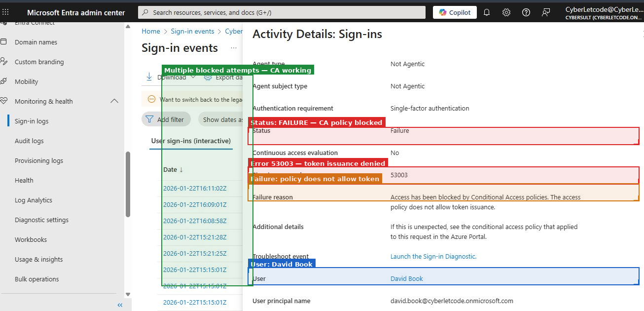This screenshot has height=311, width=644.
Task: Click Add filter button
Action: pyautogui.click(x=166, y=119)
